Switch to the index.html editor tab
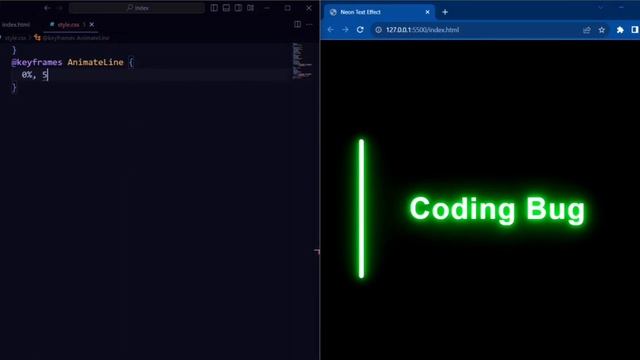This screenshot has height=360, width=640. tap(16, 24)
